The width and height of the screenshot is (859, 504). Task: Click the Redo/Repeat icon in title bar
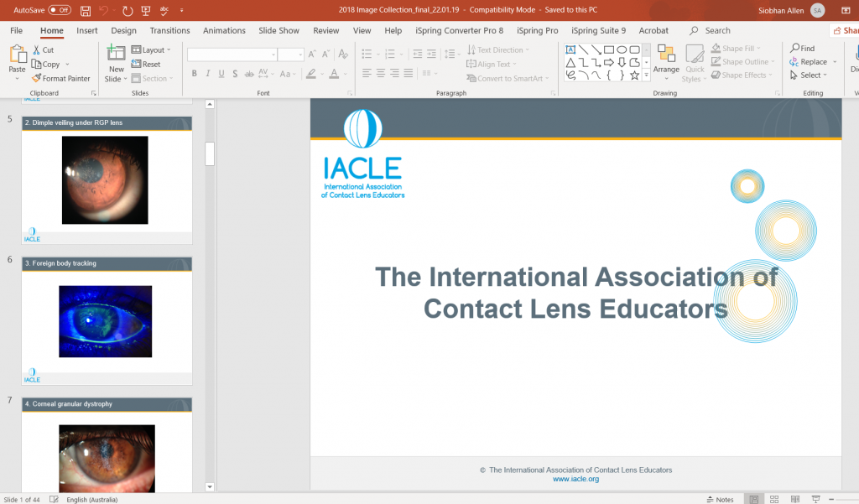[x=128, y=10]
